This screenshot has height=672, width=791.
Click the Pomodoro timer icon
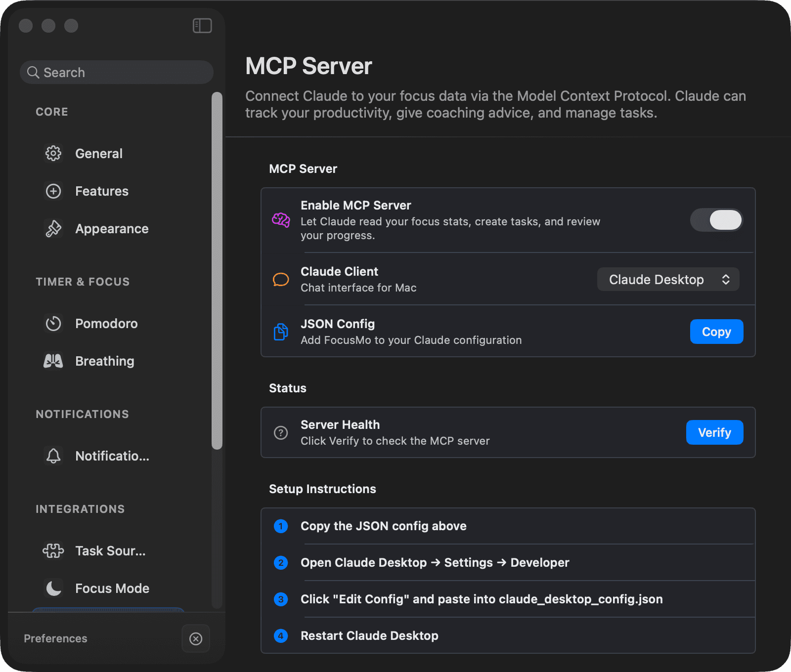pyautogui.click(x=53, y=323)
